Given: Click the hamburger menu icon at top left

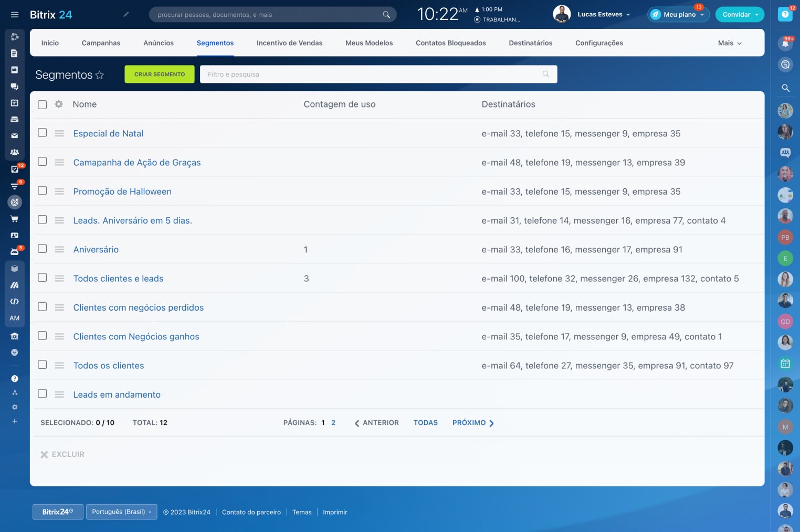Looking at the screenshot, I should click(x=15, y=15).
